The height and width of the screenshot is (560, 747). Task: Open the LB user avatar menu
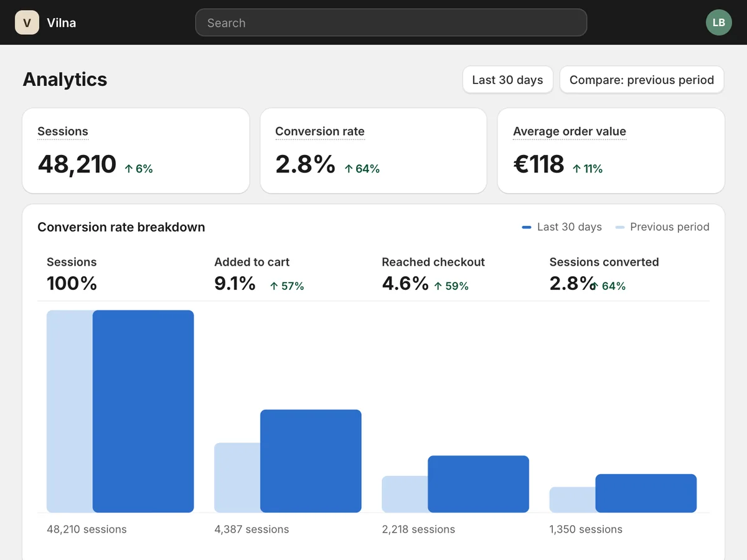point(718,22)
